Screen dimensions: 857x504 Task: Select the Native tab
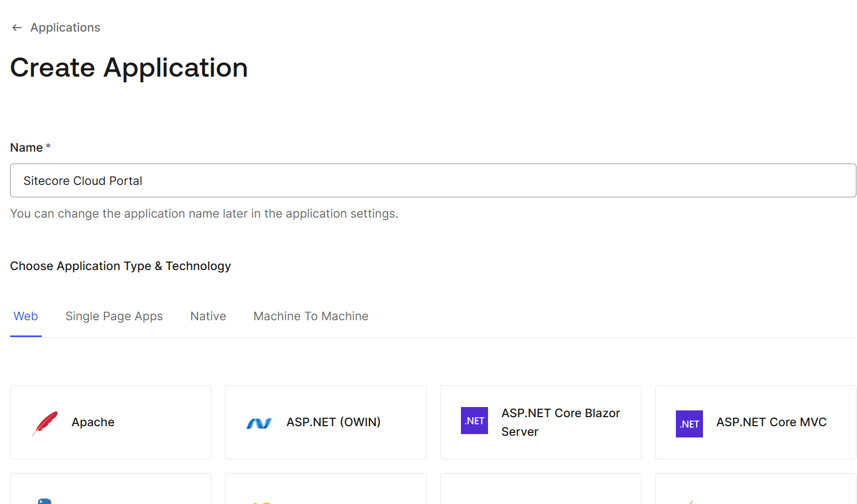[208, 316]
